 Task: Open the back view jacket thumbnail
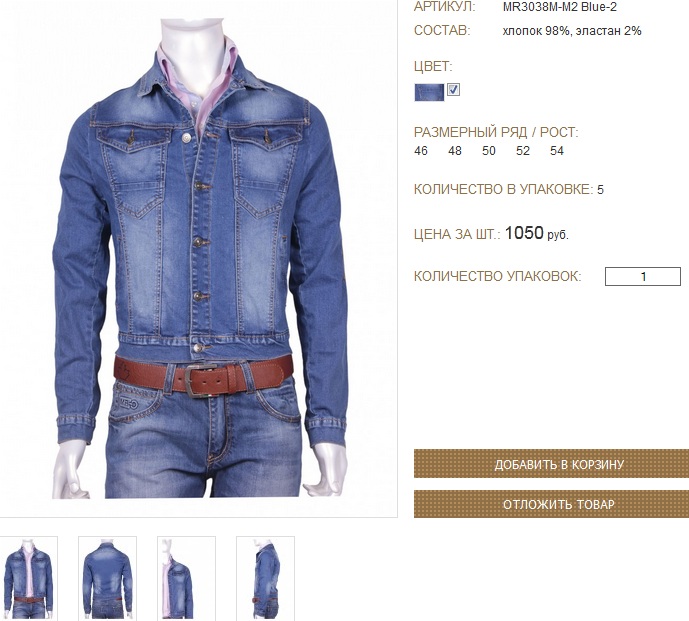point(107,578)
